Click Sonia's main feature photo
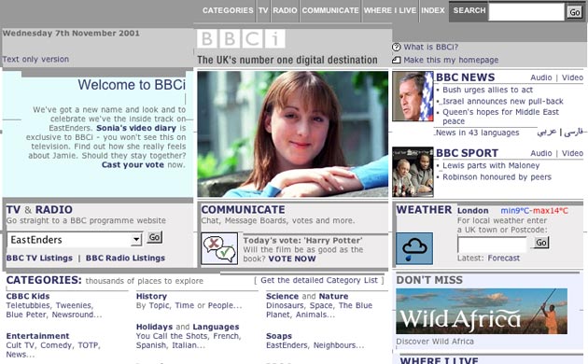Viewport: 588px width, 364px height. pyautogui.click(x=293, y=134)
